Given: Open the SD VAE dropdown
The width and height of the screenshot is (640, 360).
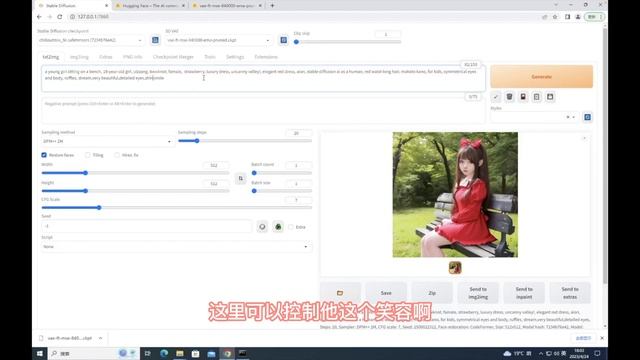Looking at the screenshot, I should click(218, 40).
